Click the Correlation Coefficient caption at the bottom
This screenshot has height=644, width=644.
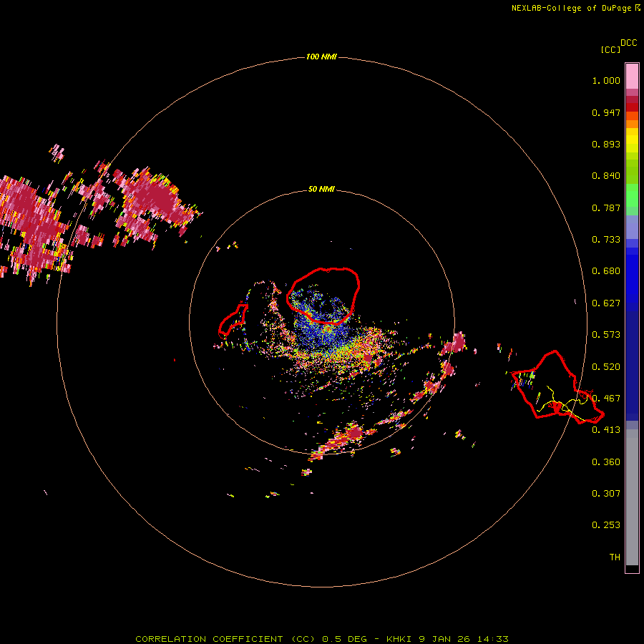tap(322, 639)
